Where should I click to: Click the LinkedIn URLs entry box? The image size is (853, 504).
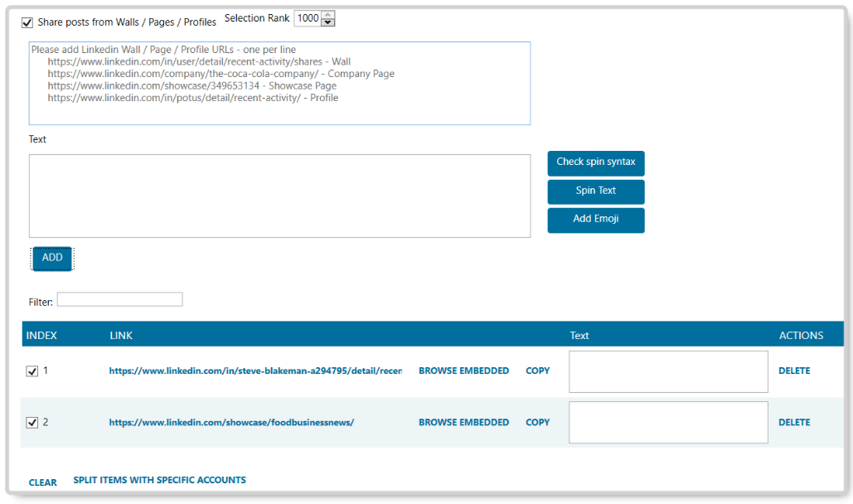pos(279,83)
